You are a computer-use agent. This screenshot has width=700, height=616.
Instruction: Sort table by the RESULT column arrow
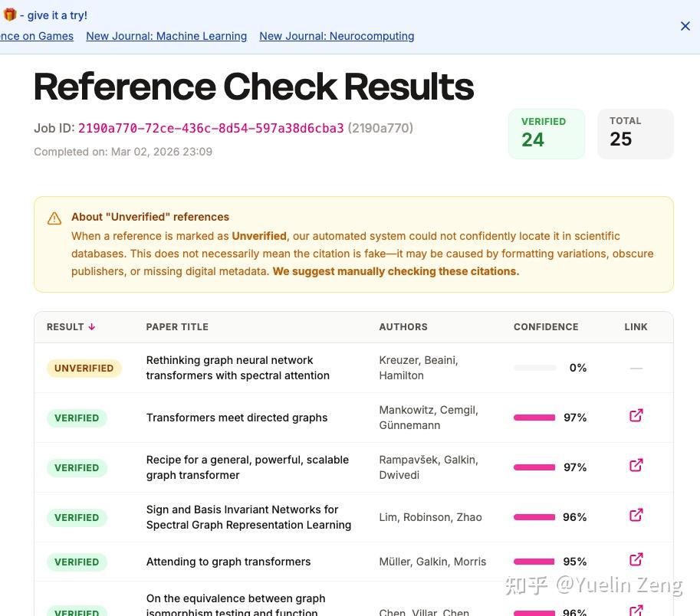click(92, 327)
